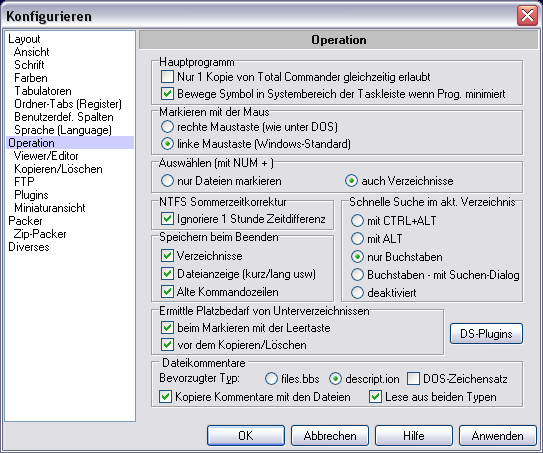The image size is (543, 453).
Task: Open 'Kopieren/Löschen' in the settings tree
Action: 58,169
